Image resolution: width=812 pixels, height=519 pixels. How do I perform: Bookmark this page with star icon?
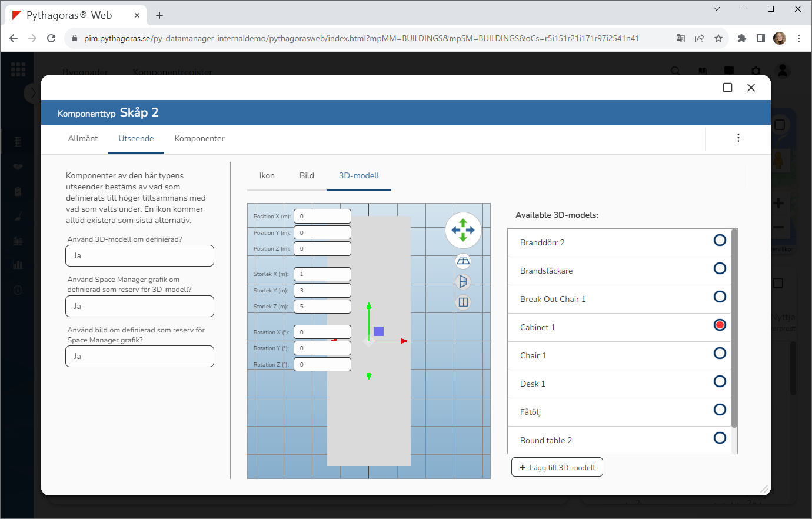point(718,38)
